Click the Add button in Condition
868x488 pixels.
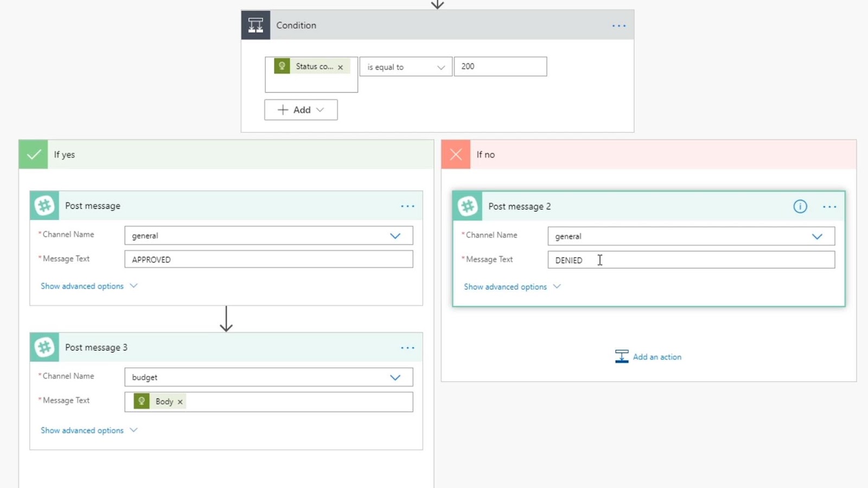coord(301,110)
